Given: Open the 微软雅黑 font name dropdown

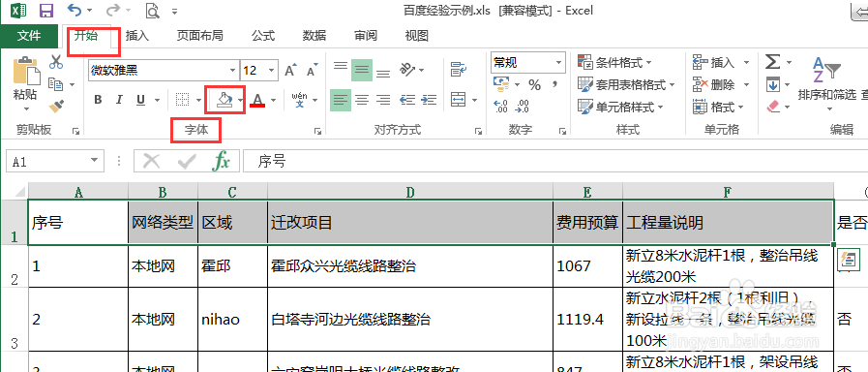Looking at the screenshot, I should (x=232, y=71).
